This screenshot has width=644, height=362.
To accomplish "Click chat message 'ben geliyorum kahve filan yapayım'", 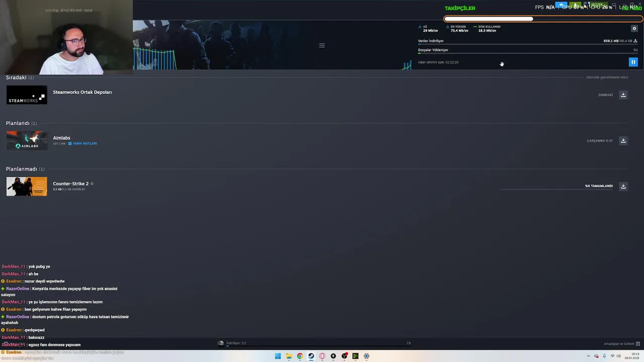I will coord(55,309).
